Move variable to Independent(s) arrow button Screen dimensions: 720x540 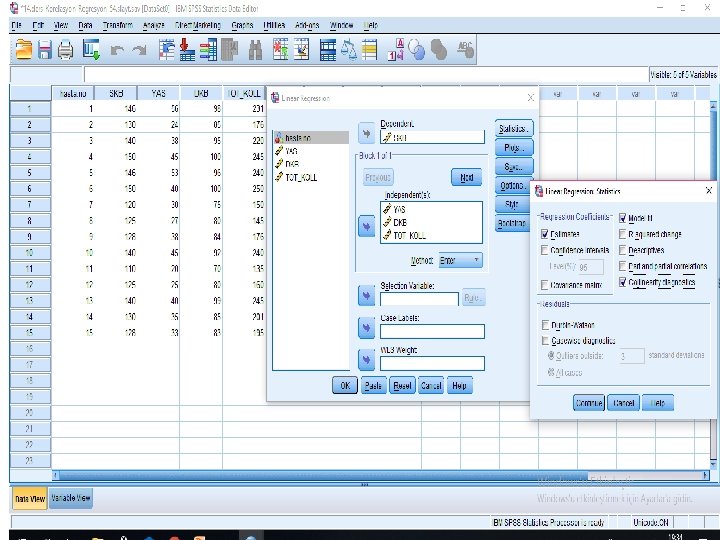[366, 227]
